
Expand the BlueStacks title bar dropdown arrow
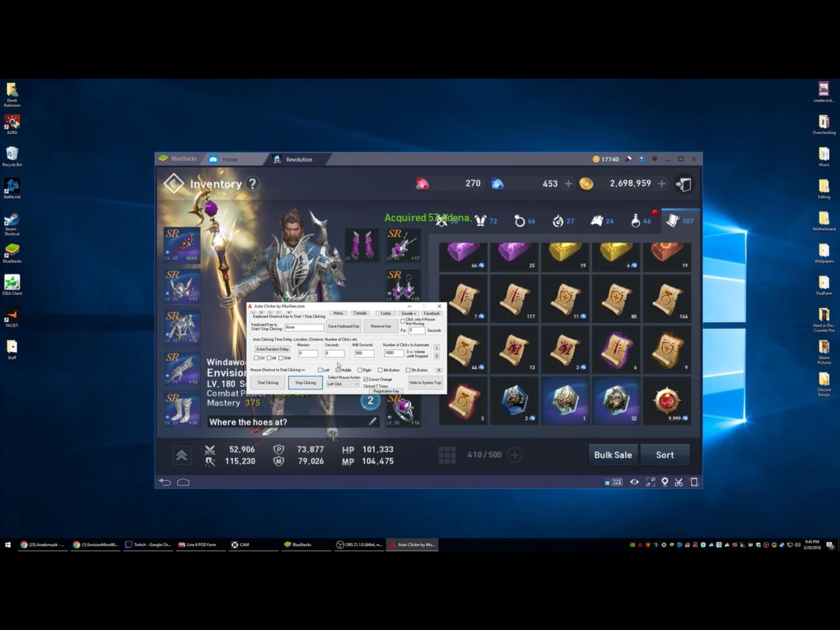655,159
